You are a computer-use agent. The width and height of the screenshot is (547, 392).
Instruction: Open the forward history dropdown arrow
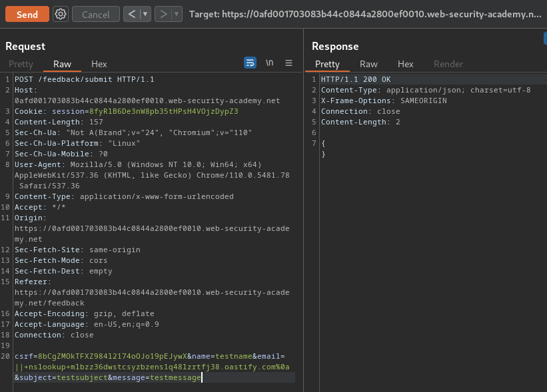(177, 14)
